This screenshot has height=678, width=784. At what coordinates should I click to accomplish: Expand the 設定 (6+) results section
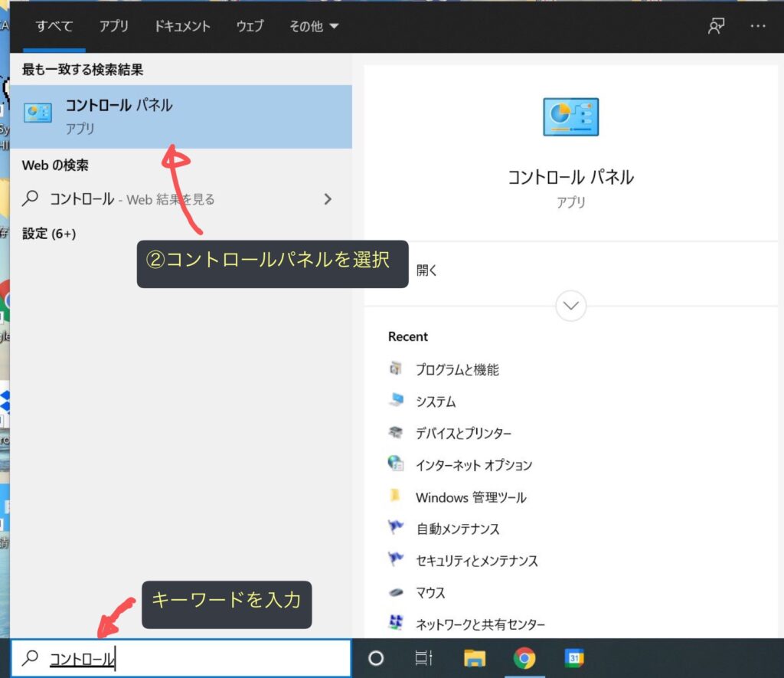[49, 234]
